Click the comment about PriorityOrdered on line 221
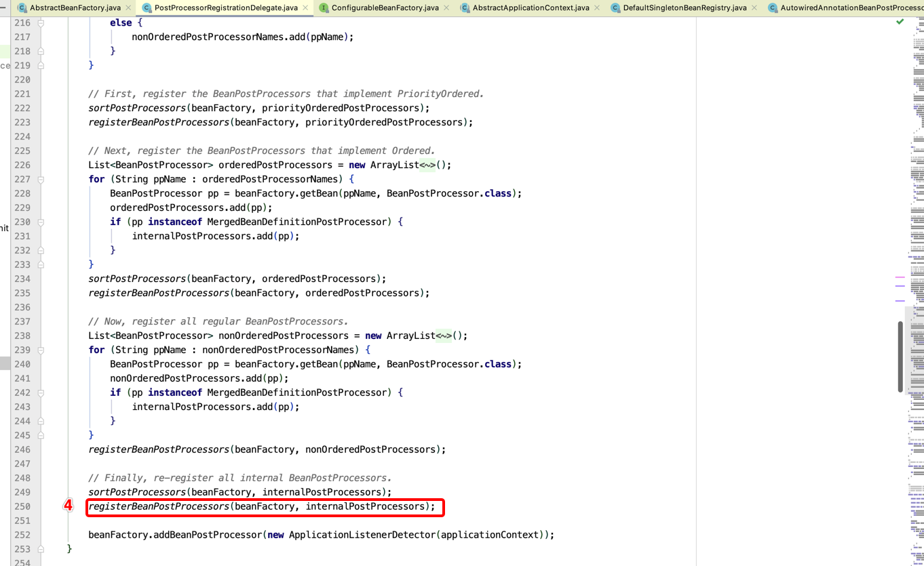The height and width of the screenshot is (566, 924). pyautogui.click(x=286, y=94)
